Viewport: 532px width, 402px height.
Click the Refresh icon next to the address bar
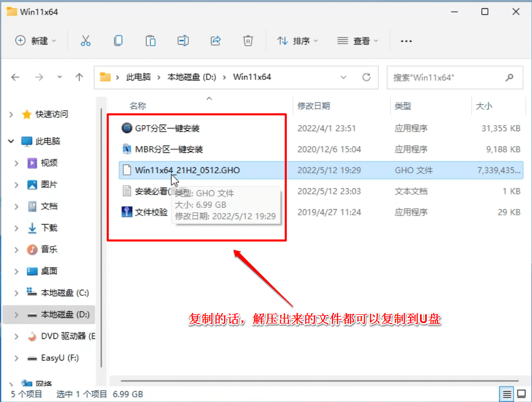tap(367, 77)
